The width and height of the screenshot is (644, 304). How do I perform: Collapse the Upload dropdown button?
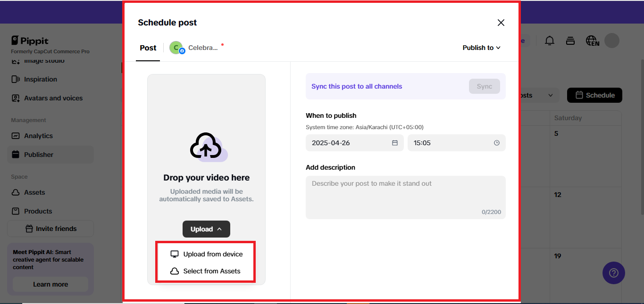pos(206,229)
